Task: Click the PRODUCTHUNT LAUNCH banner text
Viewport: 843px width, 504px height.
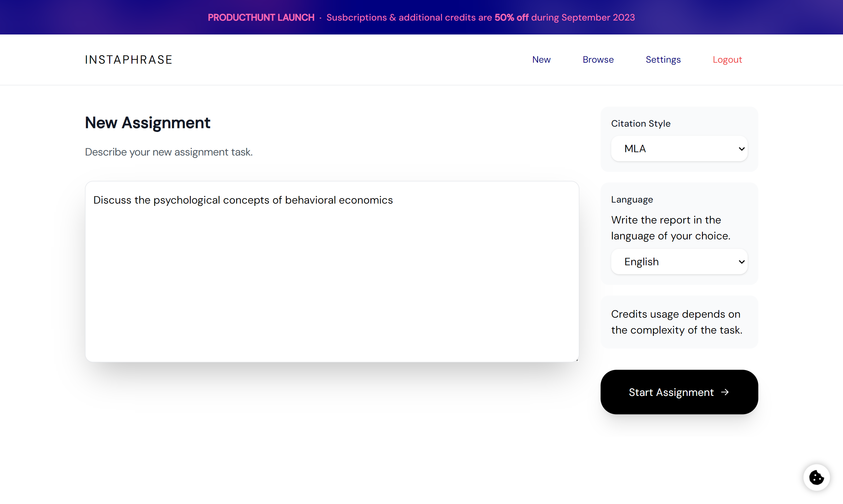Action: [x=261, y=17]
